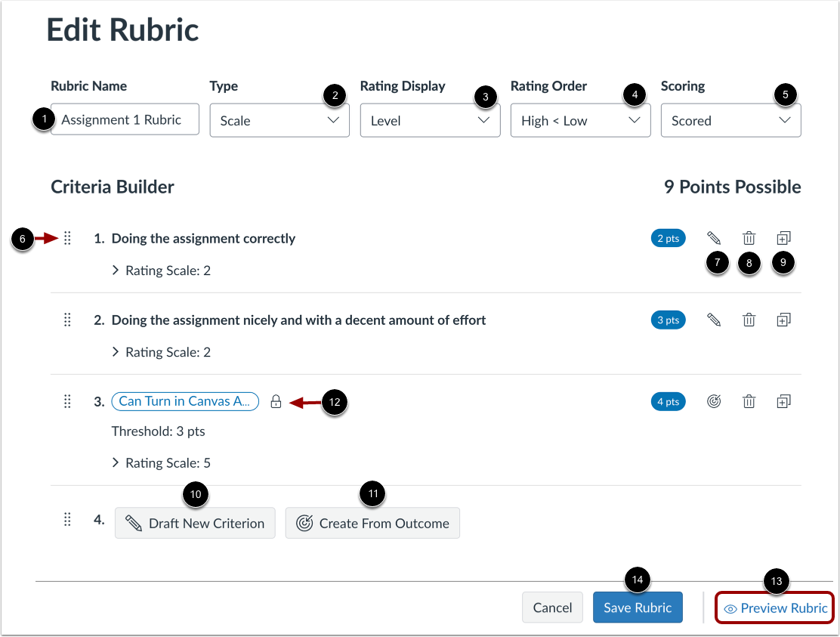Delete the "Can Turn in Canvas" criterion

tap(749, 401)
